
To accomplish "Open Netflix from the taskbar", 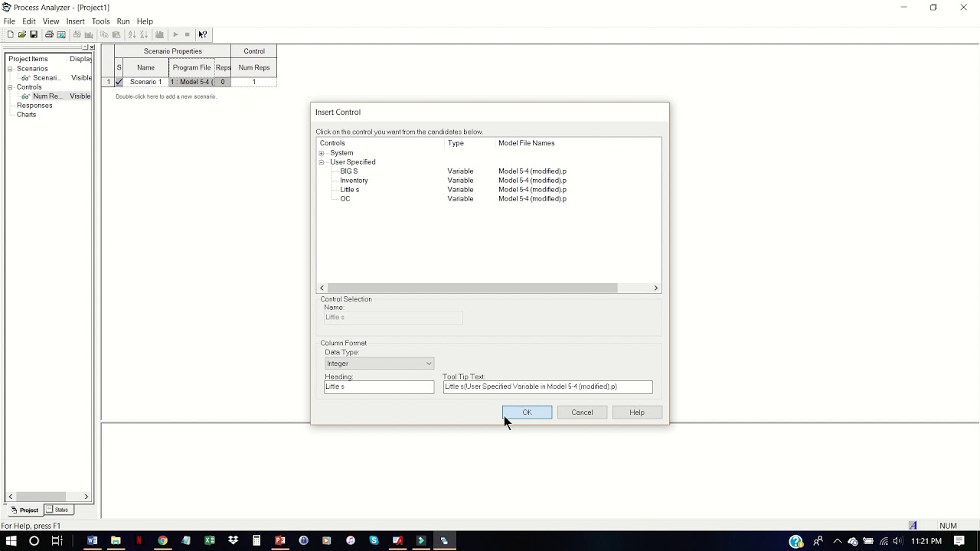I will point(139,541).
